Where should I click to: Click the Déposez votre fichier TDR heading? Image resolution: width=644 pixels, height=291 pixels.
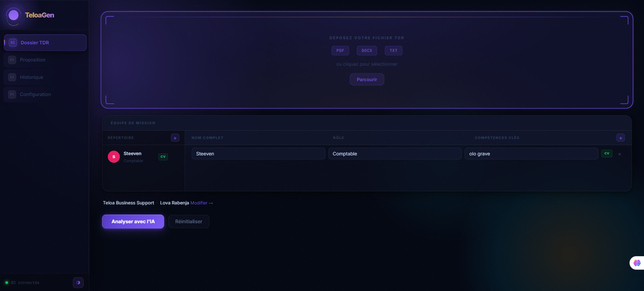point(367,38)
